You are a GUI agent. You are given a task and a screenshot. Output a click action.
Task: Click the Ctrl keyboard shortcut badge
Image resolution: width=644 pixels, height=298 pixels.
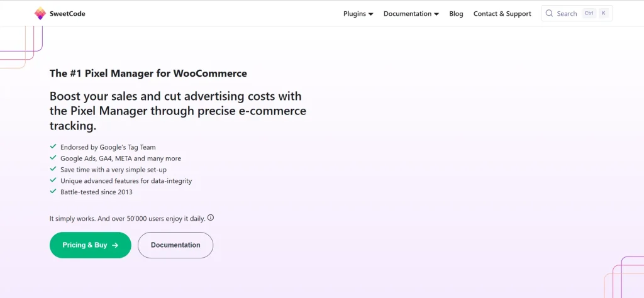point(589,13)
